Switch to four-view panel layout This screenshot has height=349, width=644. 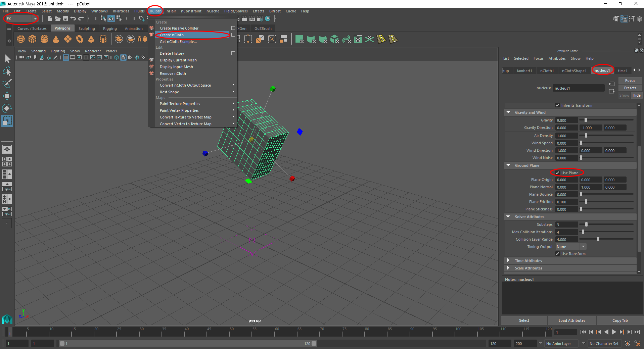[x=7, y=162]
